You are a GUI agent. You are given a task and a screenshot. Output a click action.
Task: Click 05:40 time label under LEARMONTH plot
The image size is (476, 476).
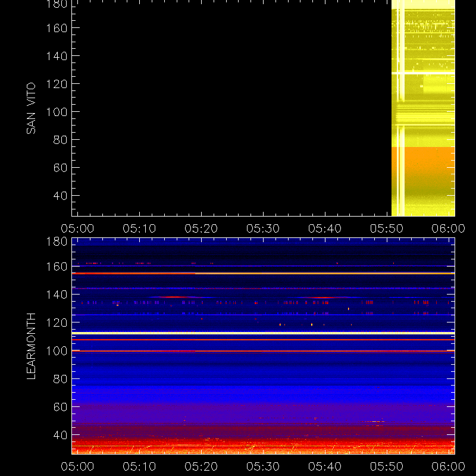tap(325, 466)
